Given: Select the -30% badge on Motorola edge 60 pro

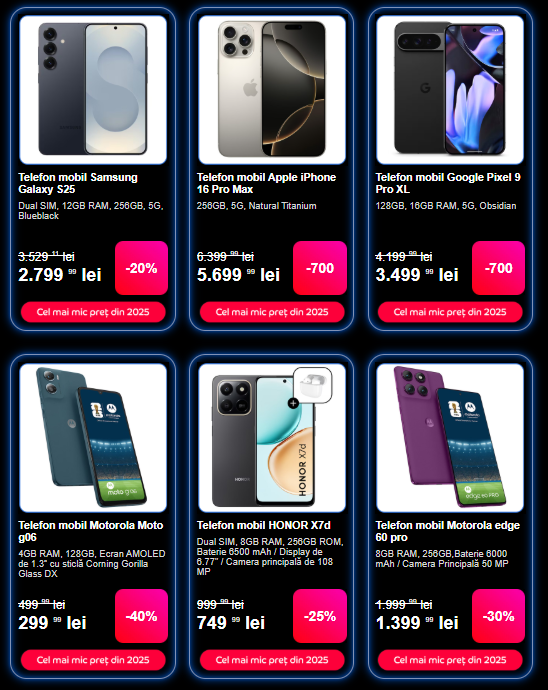Looking at the screenshot, I should (498, 616).
